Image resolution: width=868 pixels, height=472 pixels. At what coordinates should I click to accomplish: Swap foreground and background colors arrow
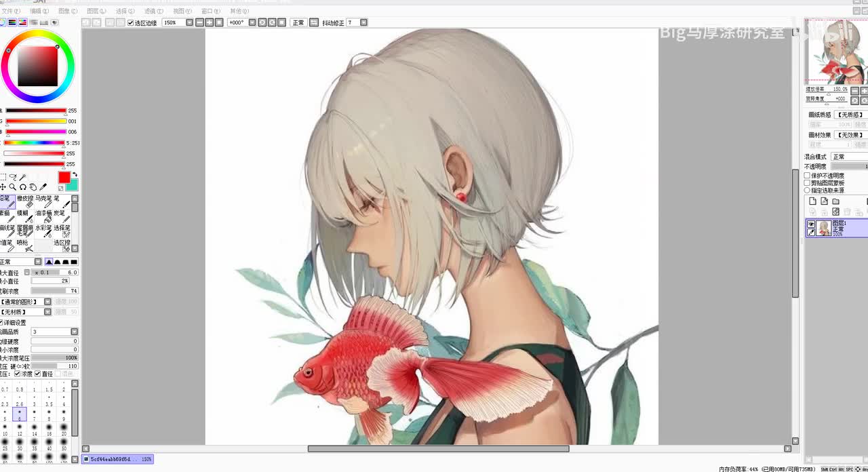75,175
